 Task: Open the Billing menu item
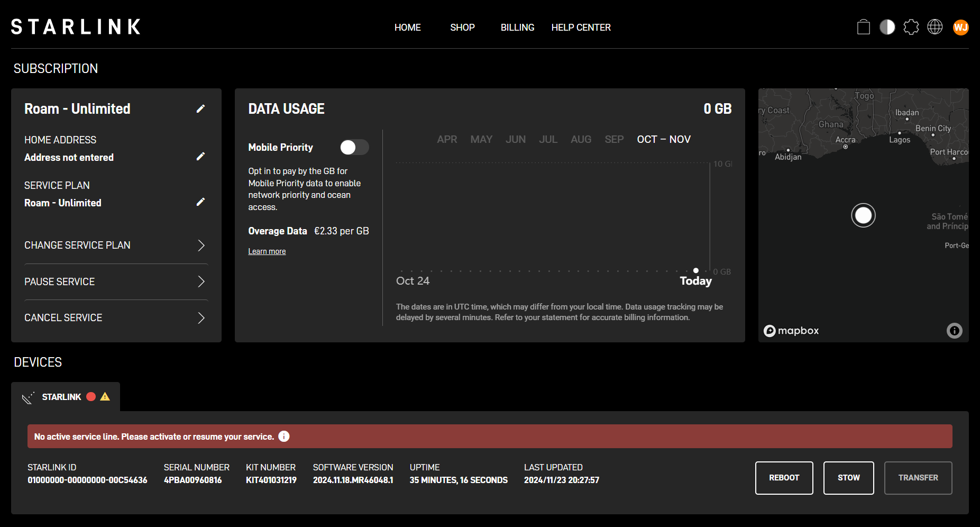point(517,28)
